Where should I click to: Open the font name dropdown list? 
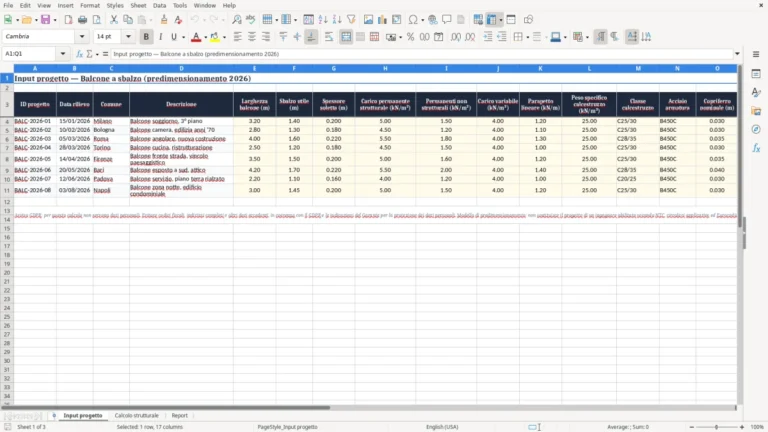pyautogui.click(x=82, y=36)
